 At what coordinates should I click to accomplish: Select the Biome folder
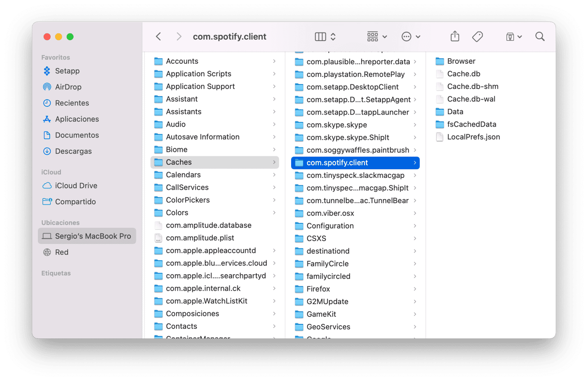[x=215, y=149]
